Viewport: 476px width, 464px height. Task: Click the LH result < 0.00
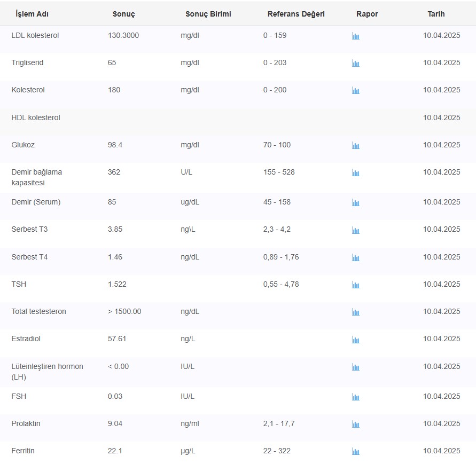click(x=119, y=366)
